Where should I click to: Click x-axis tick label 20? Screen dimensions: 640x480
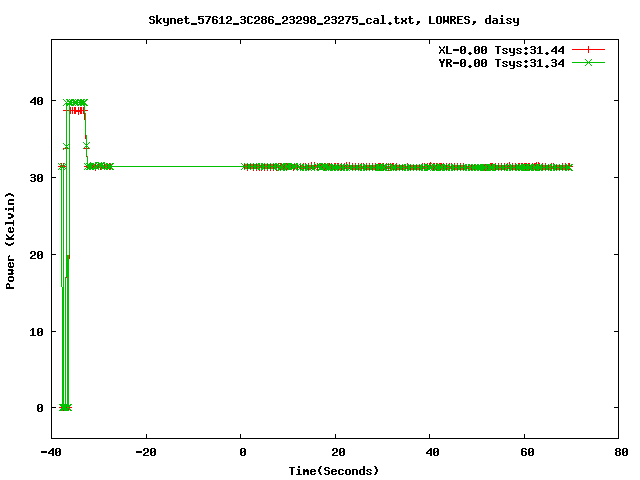(338, 452)
